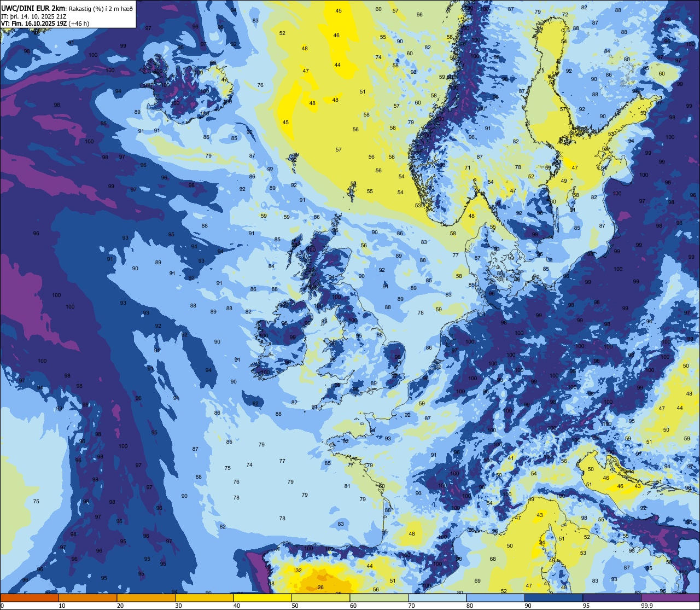
Task: Click the humidity value 81 off the French coast
Action: pos(347,486)
